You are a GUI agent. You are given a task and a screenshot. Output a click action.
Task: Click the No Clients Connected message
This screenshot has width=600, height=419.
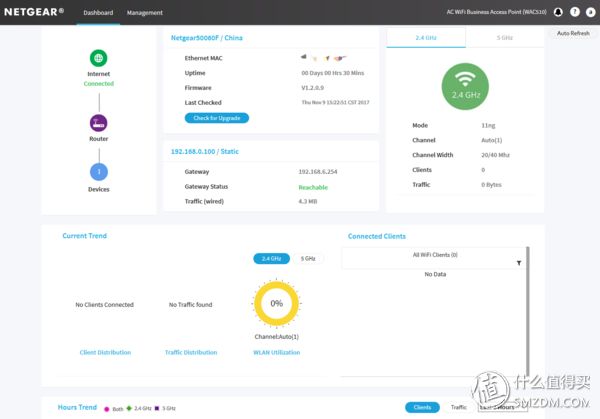[104, 305]
